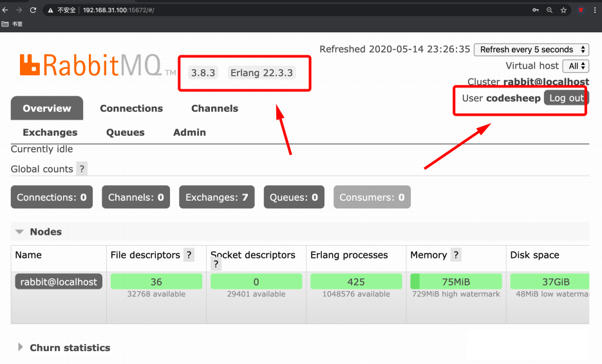Open the Queues tab
This screenshot has width=602, height=364.
[125, 132]
